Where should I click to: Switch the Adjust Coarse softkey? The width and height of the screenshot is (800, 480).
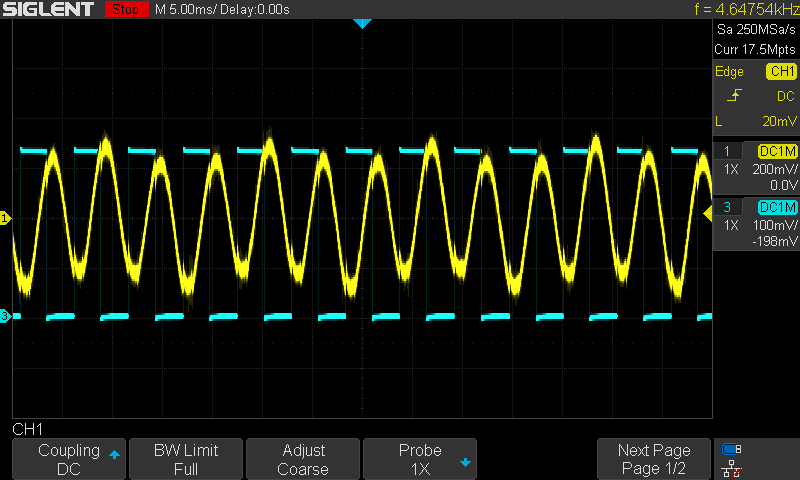pos(303,459)
